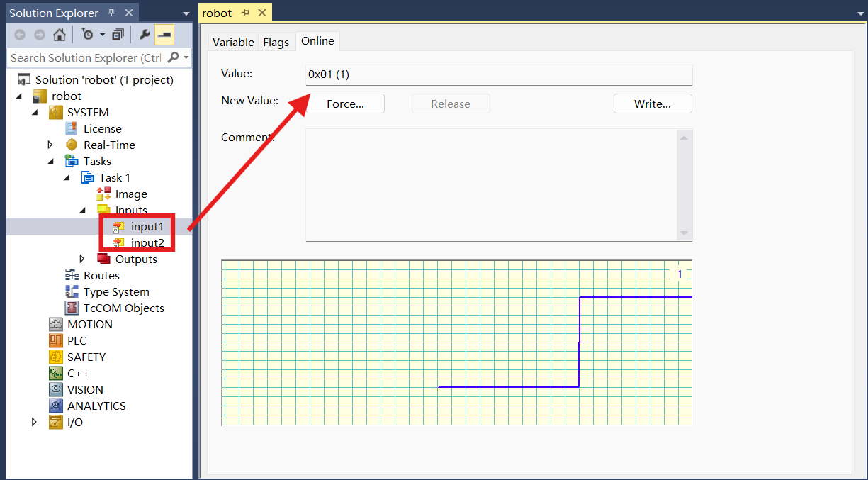868x480 pixels.
Task: Select the PLC node in tree
Action: click(77, 340)
